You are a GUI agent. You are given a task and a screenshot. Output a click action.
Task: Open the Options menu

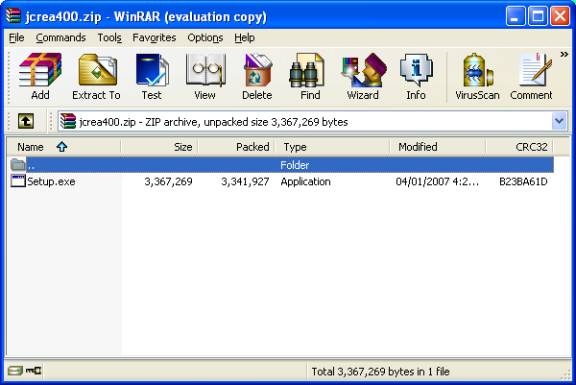click(205, 38)
